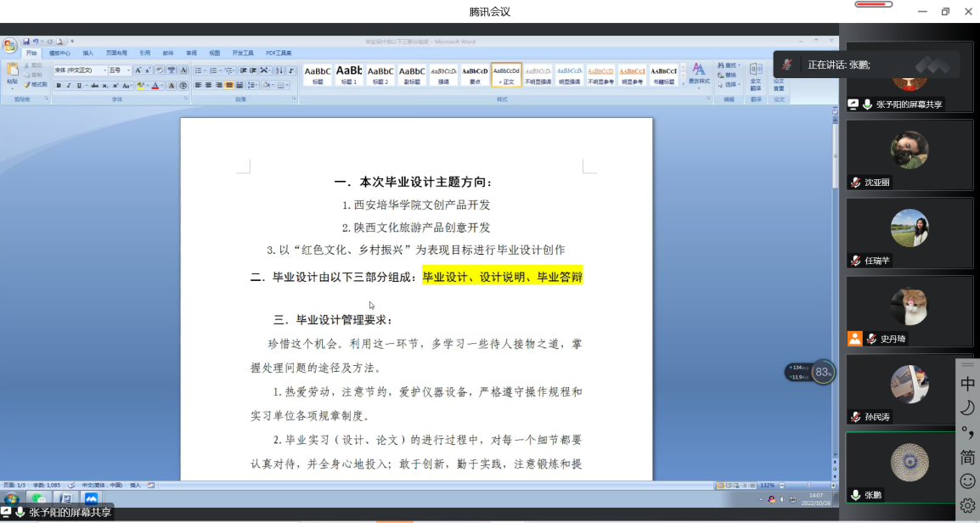Apply the Heading 1 style
The height and width of the screenshot is (523, 980).
click(x=349, y=75)
